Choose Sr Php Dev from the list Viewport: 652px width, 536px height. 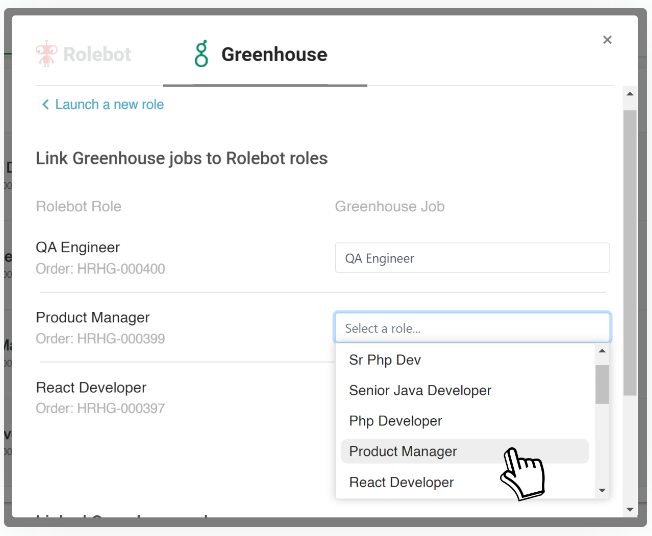click(392, 360)
